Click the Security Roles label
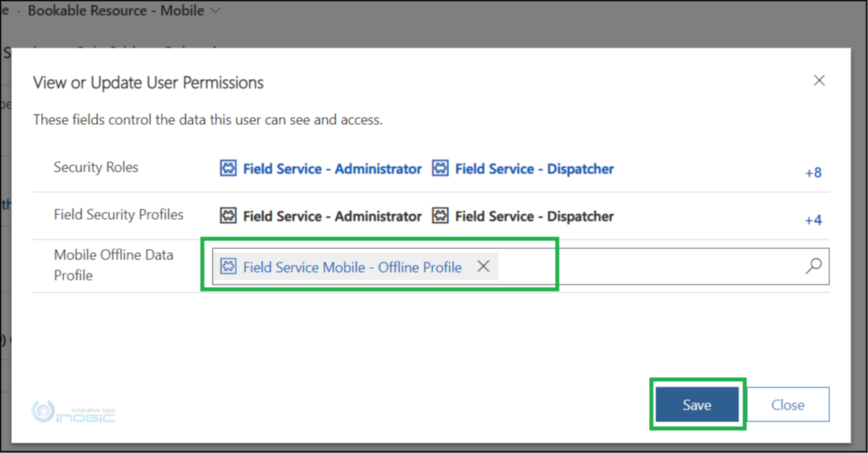Screen dimensions: 868x453 [x=96, y=168]
